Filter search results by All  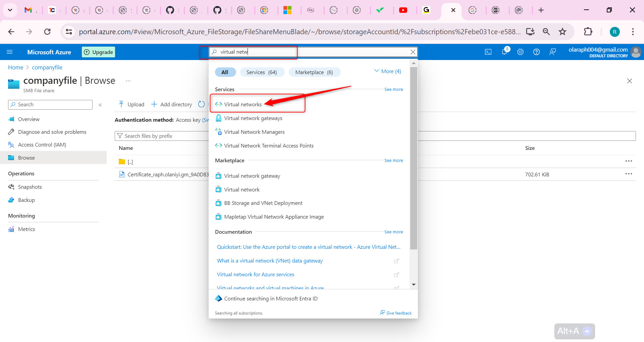[225, 72]
